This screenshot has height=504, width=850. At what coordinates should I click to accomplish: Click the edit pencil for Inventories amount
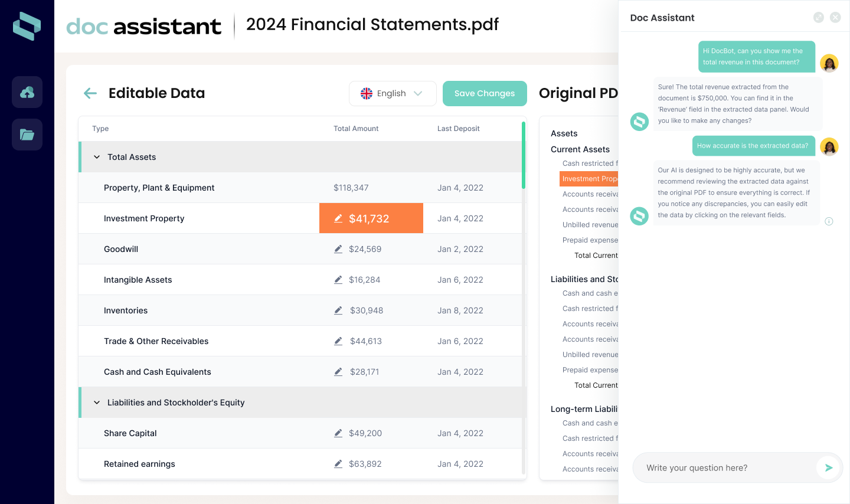[338, 310]
